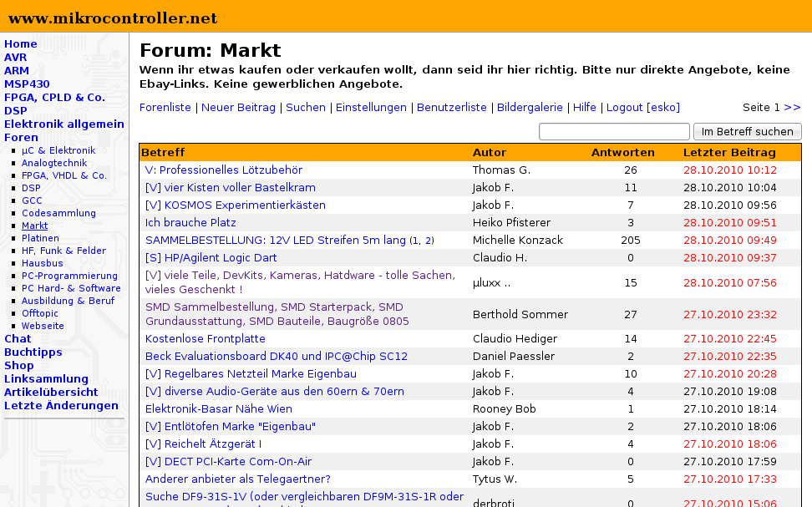The width and height of the screenshot is (812, 507).
Task: Open the GCC forum
Action: point(32,200)
